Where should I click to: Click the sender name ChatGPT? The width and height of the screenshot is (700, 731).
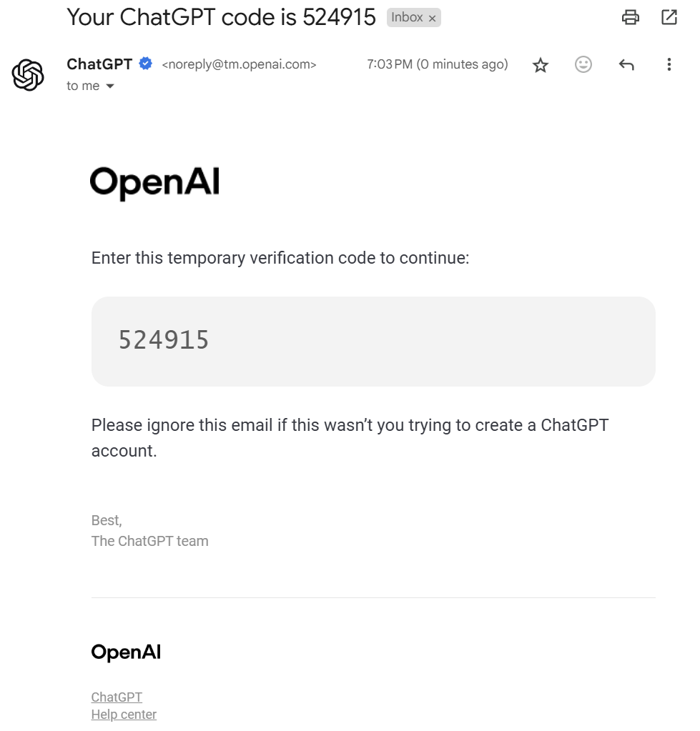[x=99, y=64]
